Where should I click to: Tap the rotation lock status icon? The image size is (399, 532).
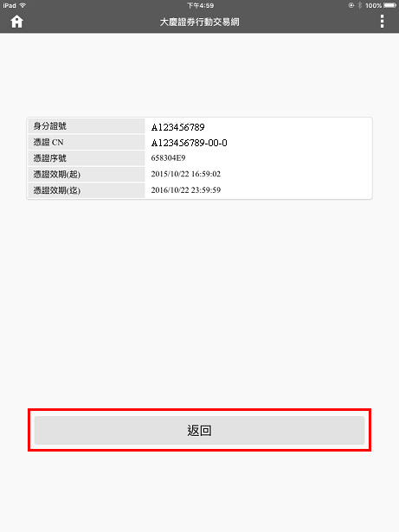351,5
